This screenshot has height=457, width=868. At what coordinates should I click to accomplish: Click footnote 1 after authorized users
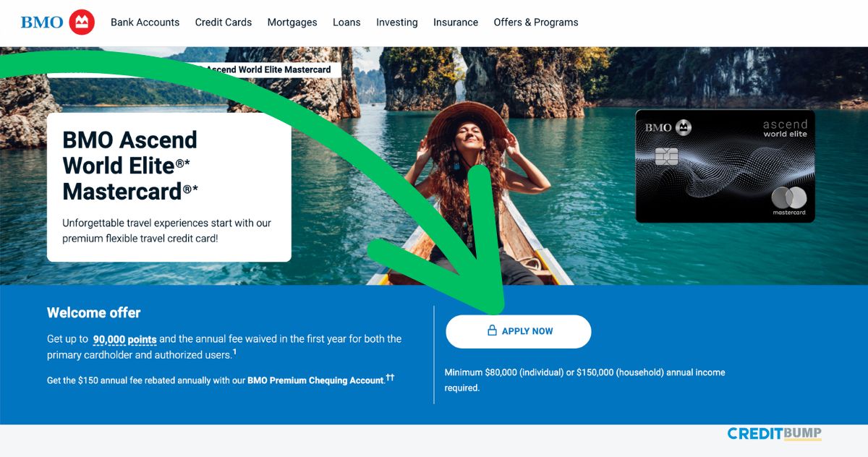pyautogui.click(x=234, y=352)
